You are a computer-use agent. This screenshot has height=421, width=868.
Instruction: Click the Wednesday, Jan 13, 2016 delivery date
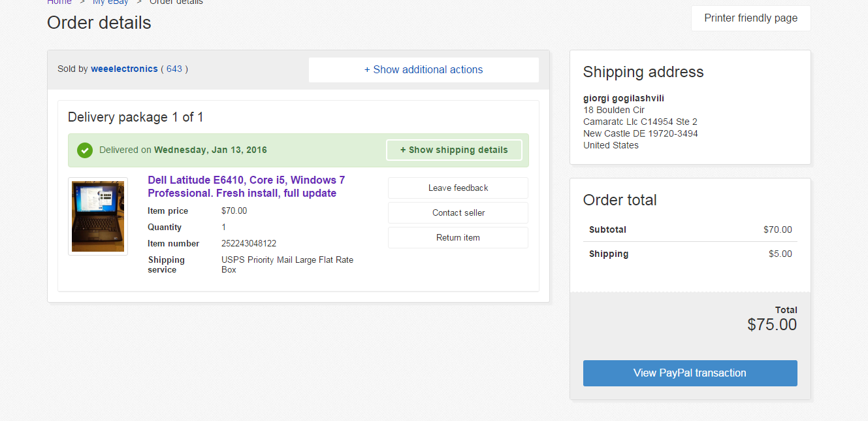(210, 150)
